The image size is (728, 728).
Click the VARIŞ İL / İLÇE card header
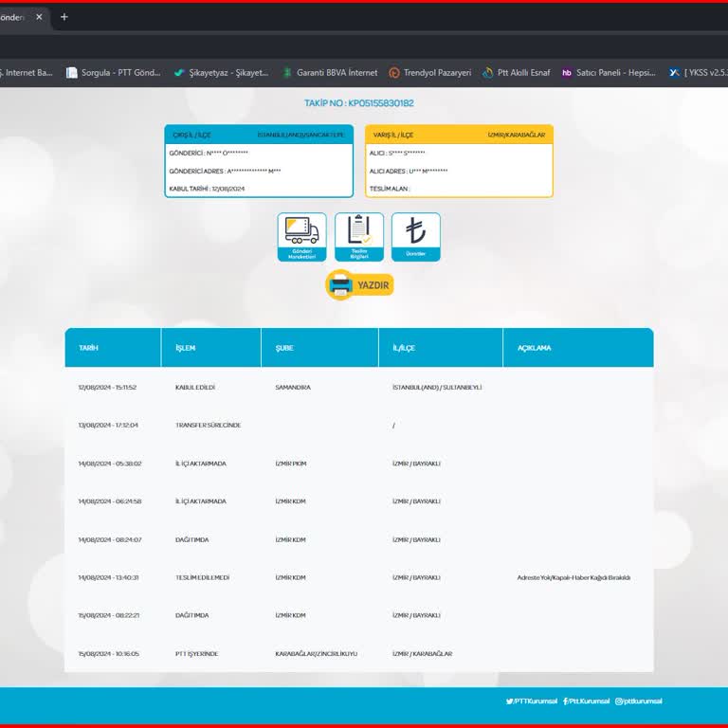[459, 135]
